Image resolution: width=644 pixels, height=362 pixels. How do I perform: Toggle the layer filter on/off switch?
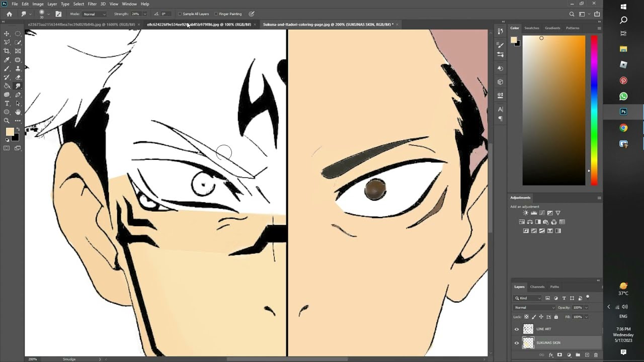(x=588, y=297)
